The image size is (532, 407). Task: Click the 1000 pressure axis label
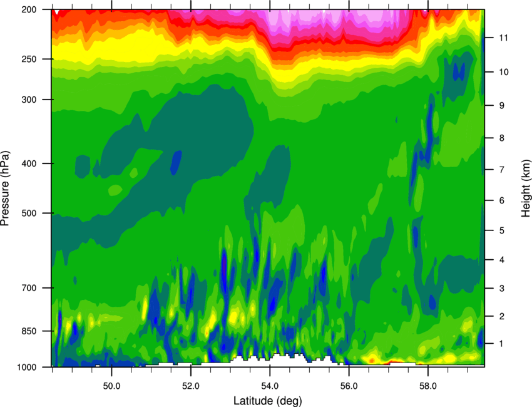pos(26,367)
